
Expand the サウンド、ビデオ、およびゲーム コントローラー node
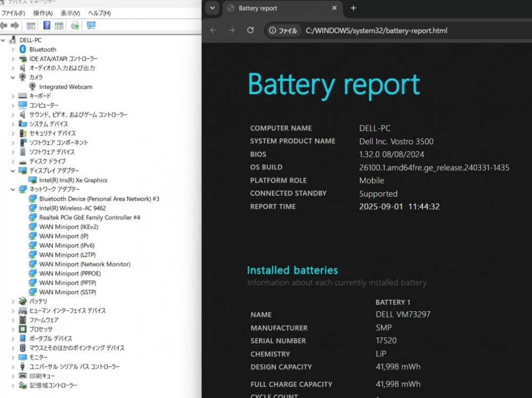coord(13,115)
